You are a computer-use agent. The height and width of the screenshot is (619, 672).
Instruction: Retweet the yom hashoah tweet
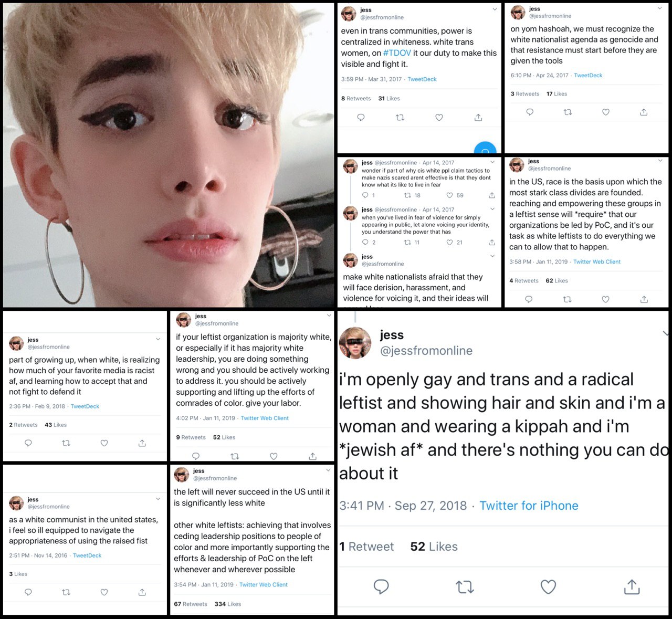568,112
